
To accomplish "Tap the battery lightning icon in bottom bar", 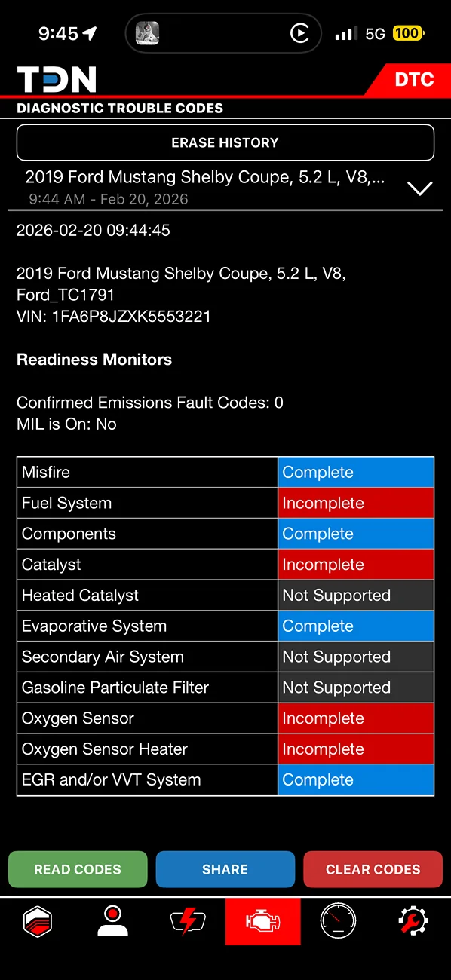I will [x=188, y=921].
